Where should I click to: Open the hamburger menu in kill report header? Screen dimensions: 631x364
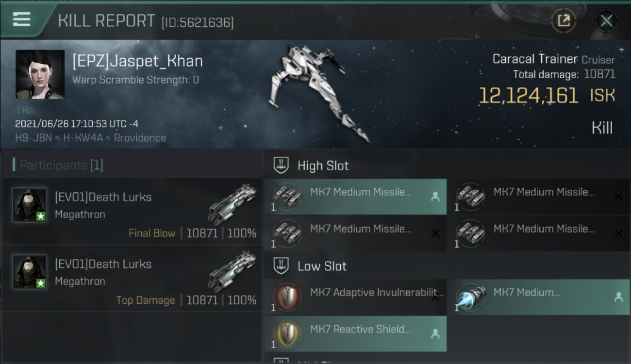[x=21, y=19]
